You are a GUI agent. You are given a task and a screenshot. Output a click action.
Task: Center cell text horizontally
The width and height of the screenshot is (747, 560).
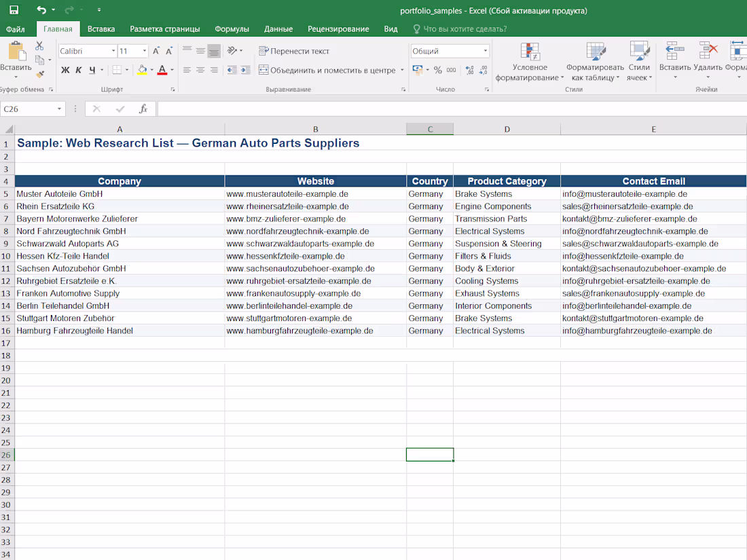point(200,70)
